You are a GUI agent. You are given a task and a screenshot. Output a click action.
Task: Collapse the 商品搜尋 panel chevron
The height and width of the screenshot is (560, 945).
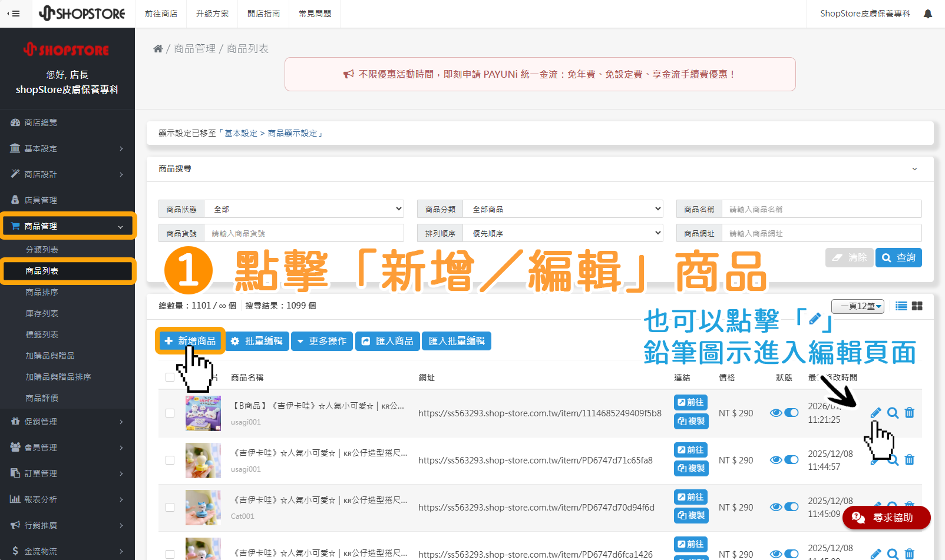tap(914, 168)
